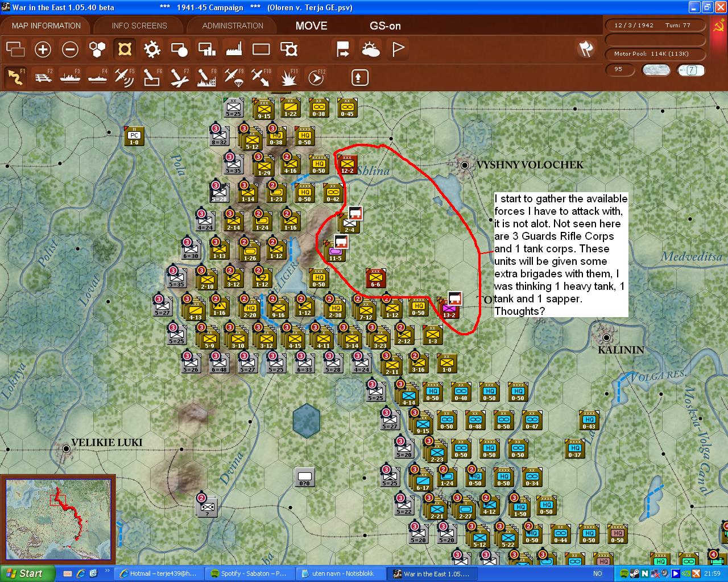This screenshot has width=728, height=582.
Task: Launch Internet Explorer from quick launch
Action: coord(80,573)
